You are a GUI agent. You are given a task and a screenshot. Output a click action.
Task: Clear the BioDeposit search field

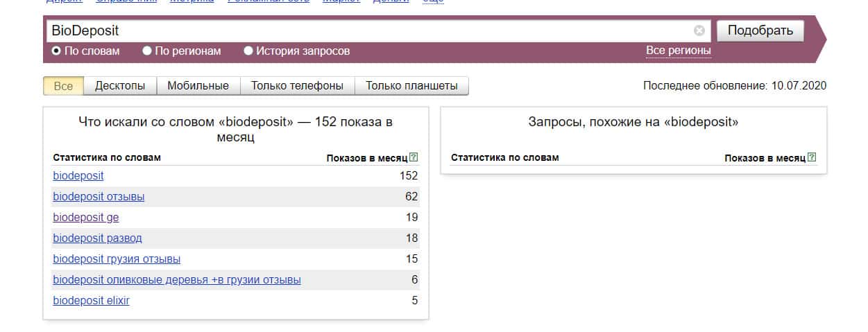699,30
